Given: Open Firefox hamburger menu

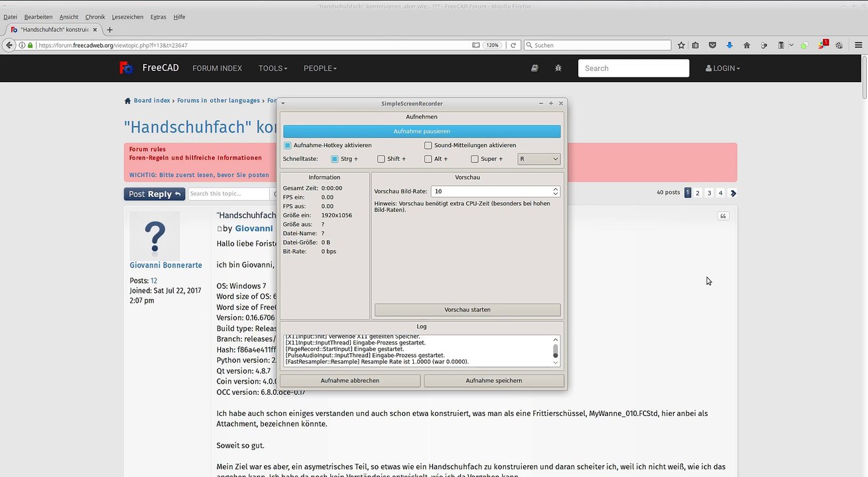Looking at the screenshot, I should (859, 45).
